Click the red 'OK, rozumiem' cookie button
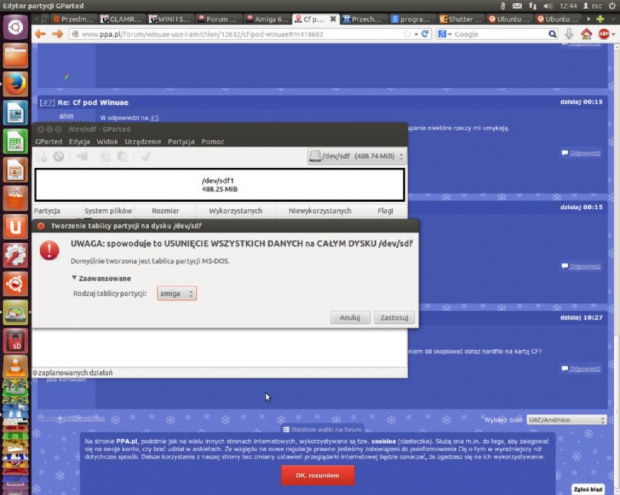Screen dimensions: 620x495 pos(318,476)
